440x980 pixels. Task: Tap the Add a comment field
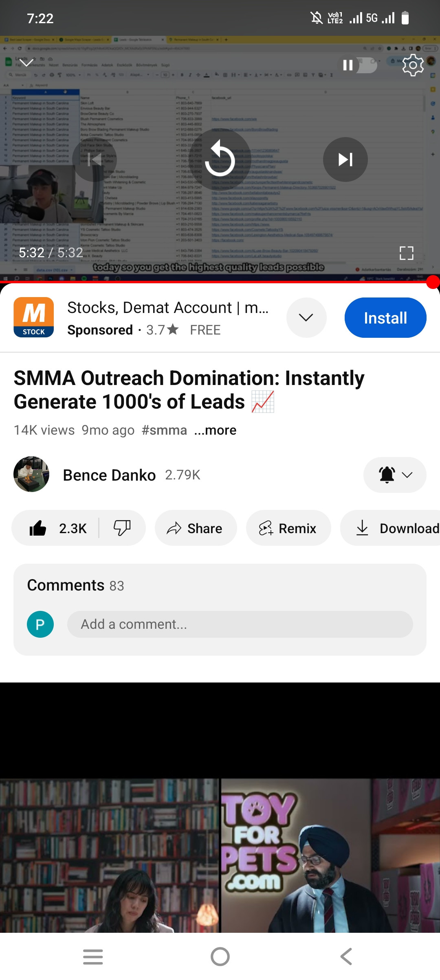click(x=240, y=624)
